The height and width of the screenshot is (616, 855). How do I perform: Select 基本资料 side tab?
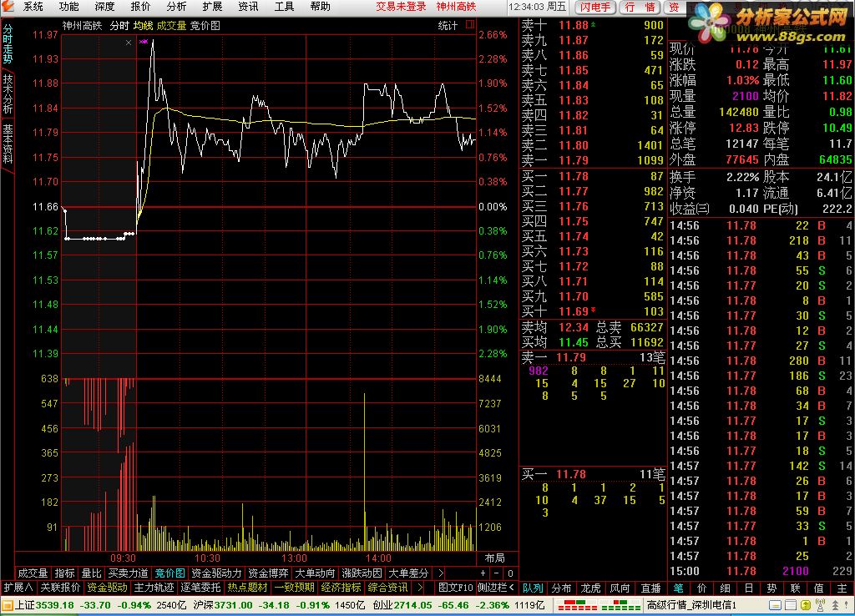pyautogui.click(x=8, y=144)
